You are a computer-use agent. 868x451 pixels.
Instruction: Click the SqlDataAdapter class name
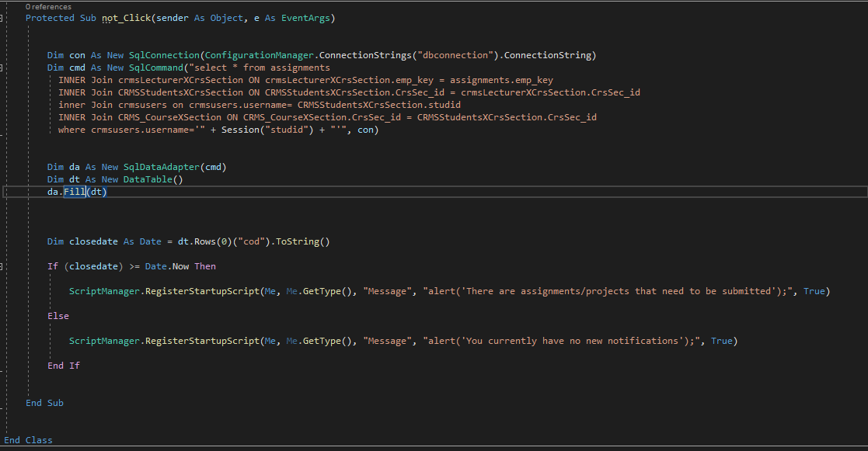click(x=162, y=167)
